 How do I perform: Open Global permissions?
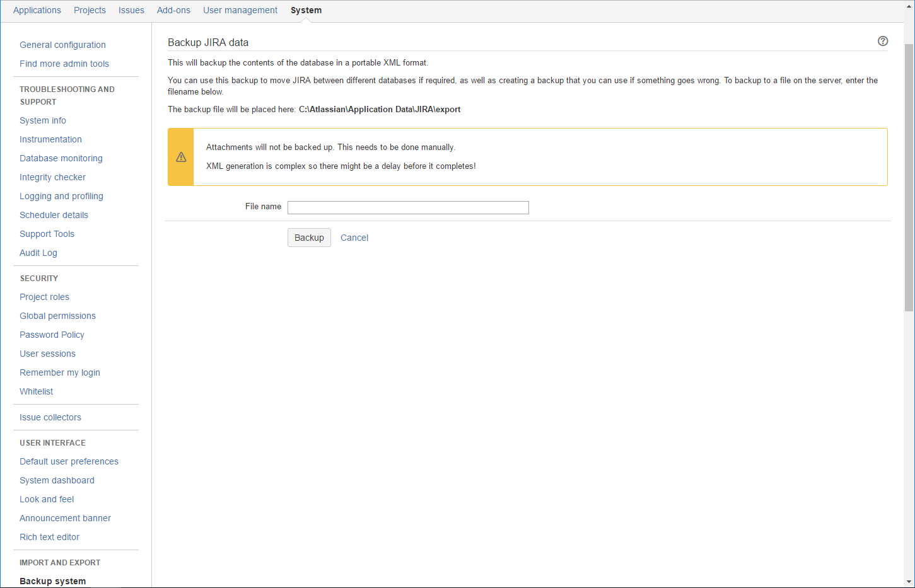pos(57,316)
